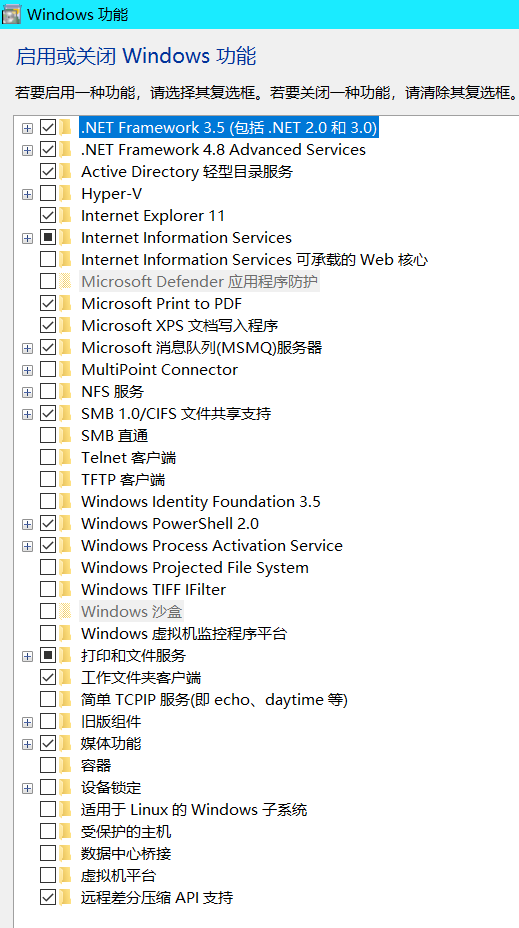Click the Windows Features title bar icon
Image resolution: width=519 pixels, height=928 pixels.
[12, 13]
